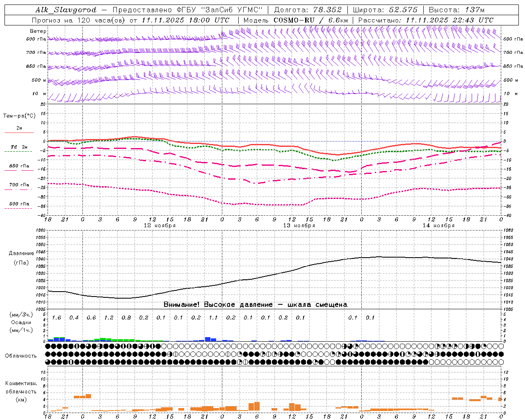Click the '(мм/1ч.)' unit label
Screen dimensions: 525x420
pos(21,330)
